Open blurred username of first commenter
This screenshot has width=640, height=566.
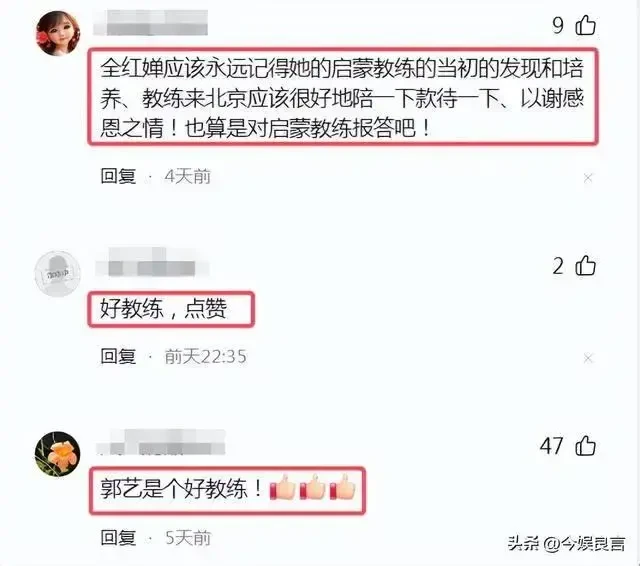150,23
